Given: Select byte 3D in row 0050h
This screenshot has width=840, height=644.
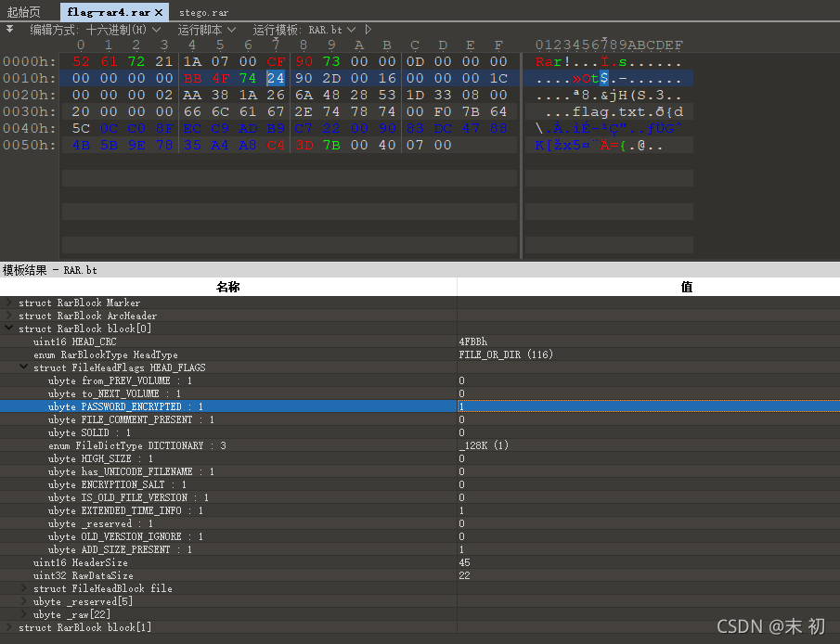Looking at the screenshot, I should [x=304, y=145].
